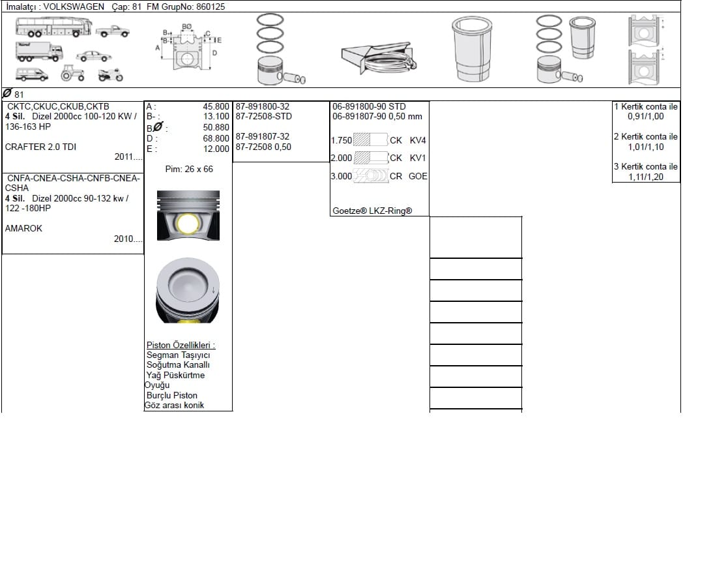This screenshot has width=728, height=564.
Task: Click the sedan car vehicle icon
Action: [94, 56]
